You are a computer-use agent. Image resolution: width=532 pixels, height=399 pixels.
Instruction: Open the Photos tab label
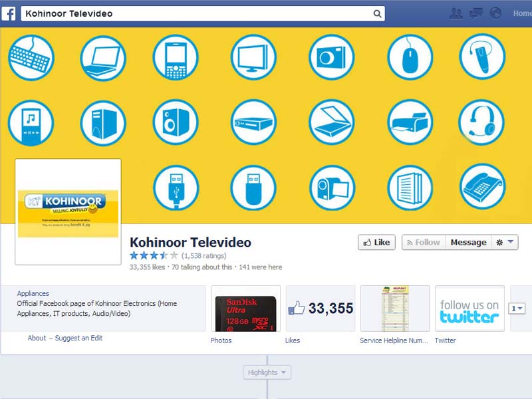point(221,340)
